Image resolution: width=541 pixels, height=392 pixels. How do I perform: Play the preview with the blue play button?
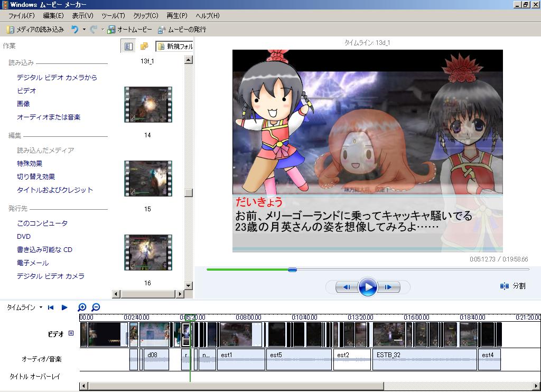(368, 287)
